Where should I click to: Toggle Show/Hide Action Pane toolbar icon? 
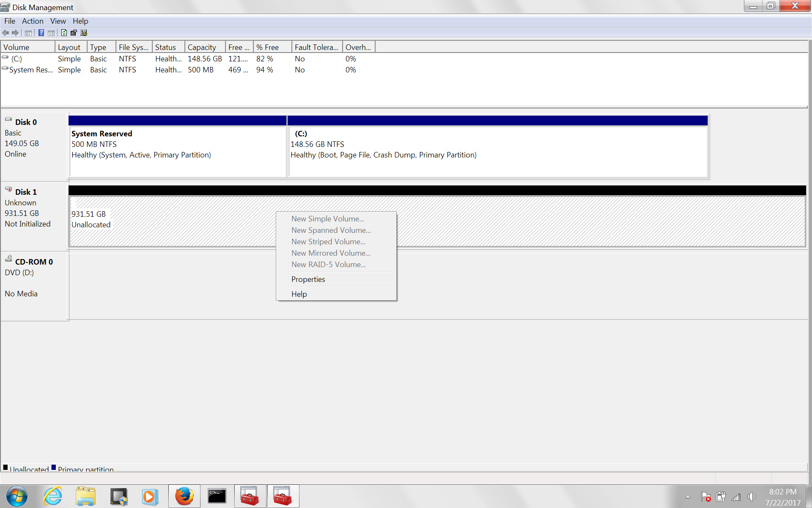pyautogui.click(x=51, y=33)
